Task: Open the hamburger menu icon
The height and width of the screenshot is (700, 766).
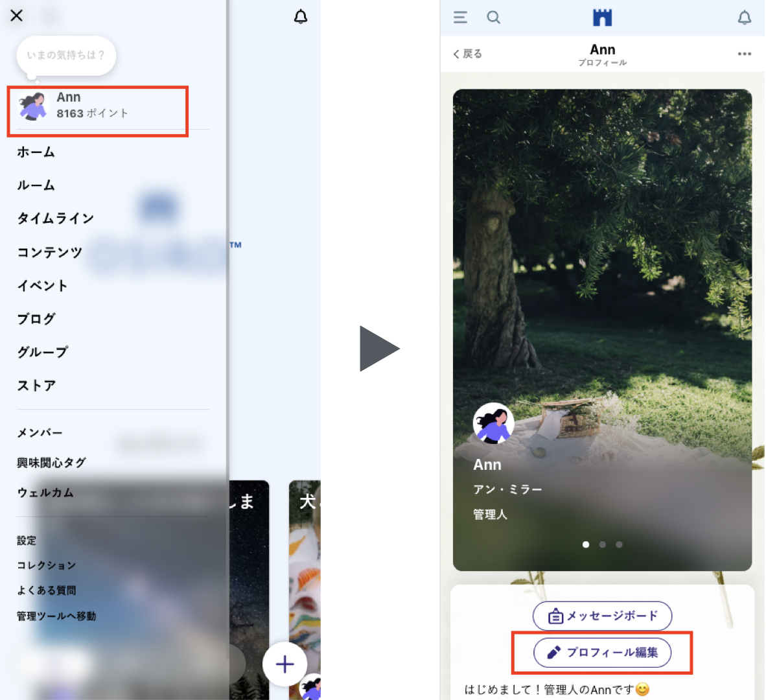Action: [x=460, y=17]
